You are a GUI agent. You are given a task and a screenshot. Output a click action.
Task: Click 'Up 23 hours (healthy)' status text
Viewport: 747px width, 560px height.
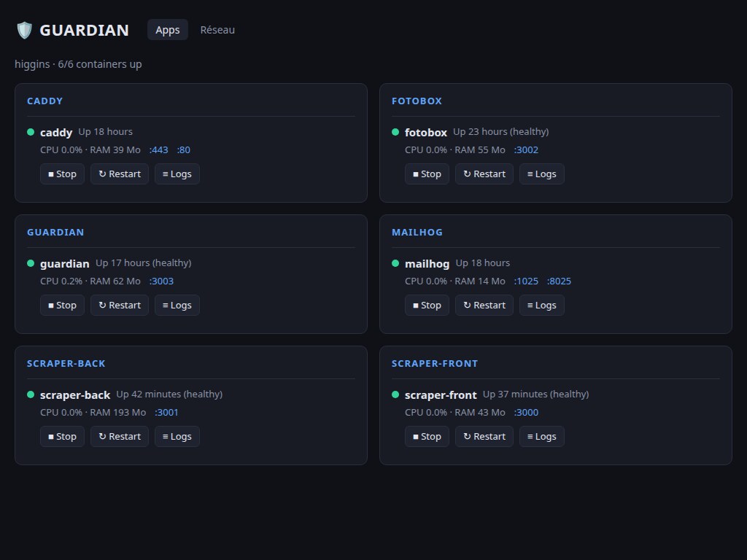click(500, 131)
